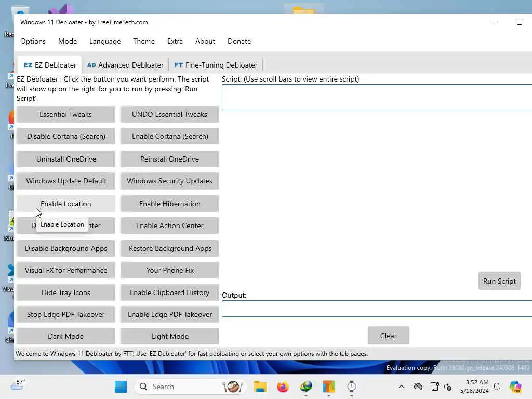Open the clock and date flyout
532x399 pixels.
(x=474, y=387)
